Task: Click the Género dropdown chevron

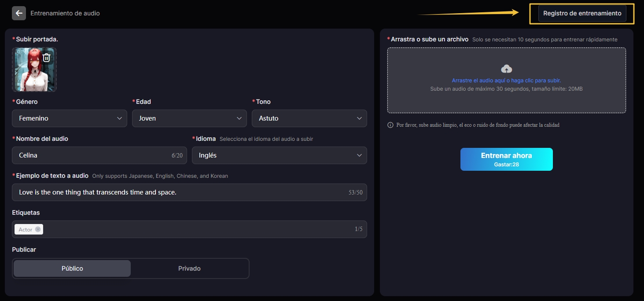Action: tap(119, 118)
